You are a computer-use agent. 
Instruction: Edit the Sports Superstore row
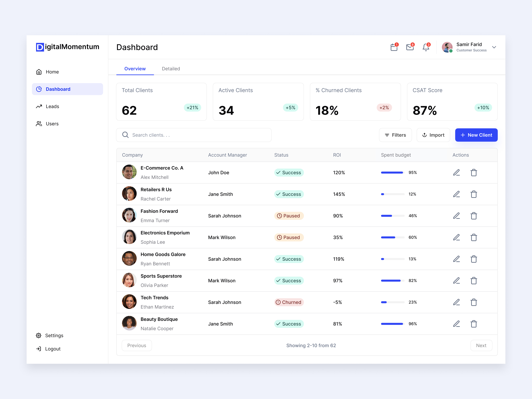pos(457,281)
